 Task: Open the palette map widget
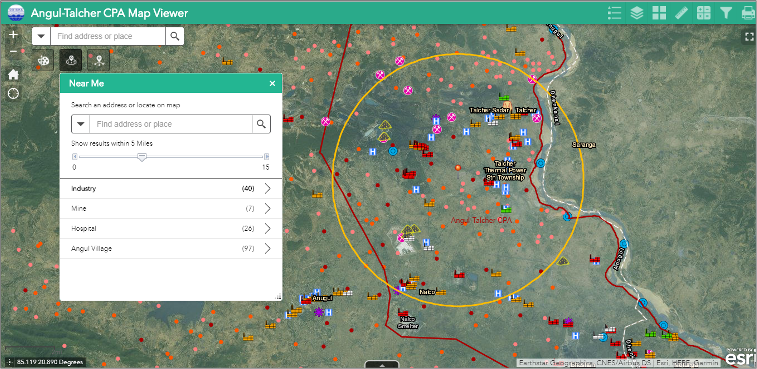pyautogui.click(x=43, y=60)
